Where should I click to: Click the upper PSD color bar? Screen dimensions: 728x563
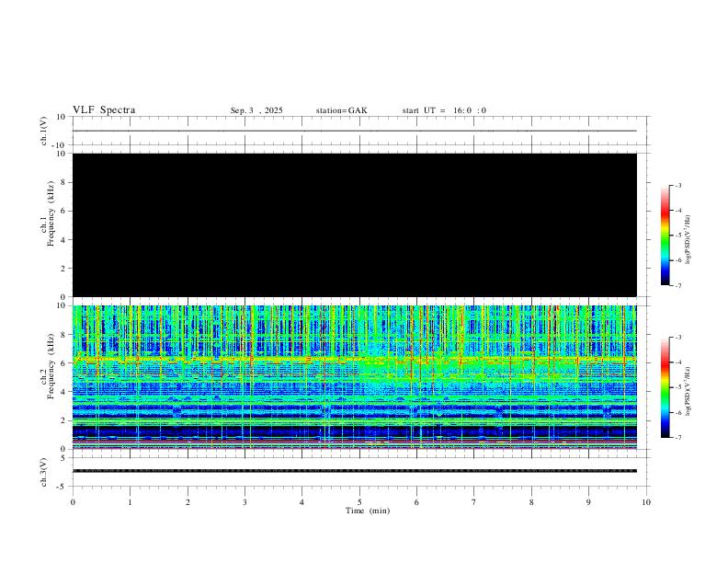pyautogui.click(x=665, y=236)
